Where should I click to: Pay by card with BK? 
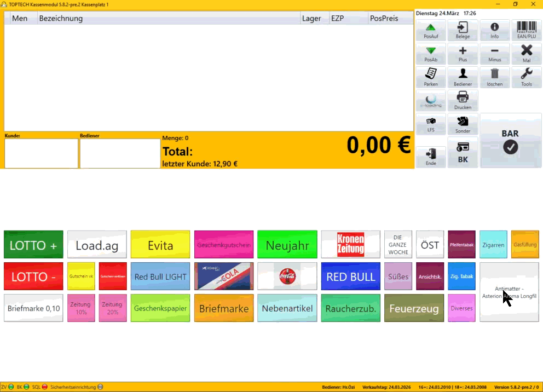pos(463,152)
